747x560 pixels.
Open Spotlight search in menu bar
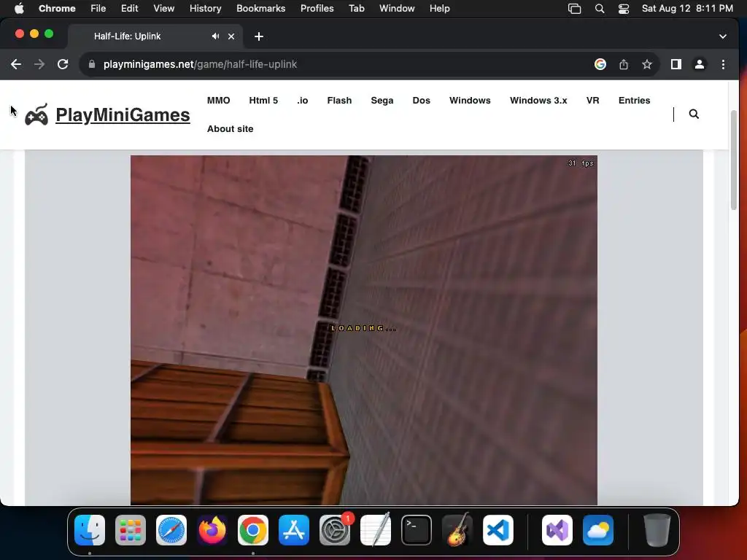point(600,9)
